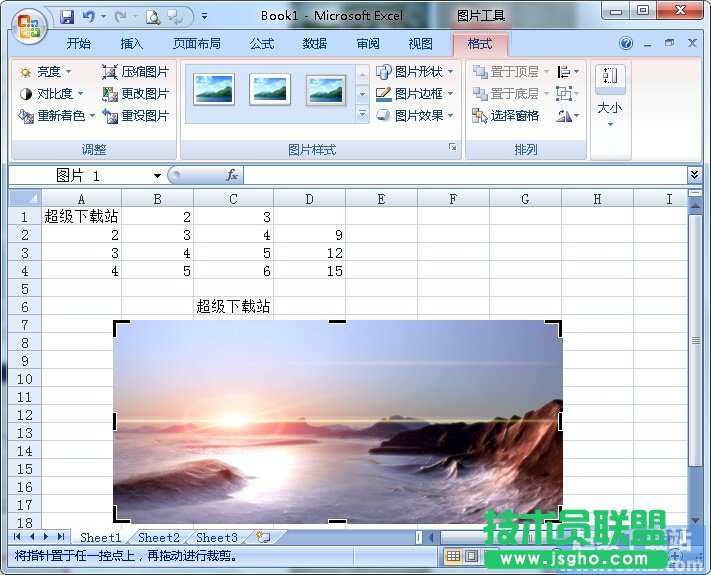Switch to the 插入 ribbon tab
This screenshot has height=575, width=711.
(132, 44)
